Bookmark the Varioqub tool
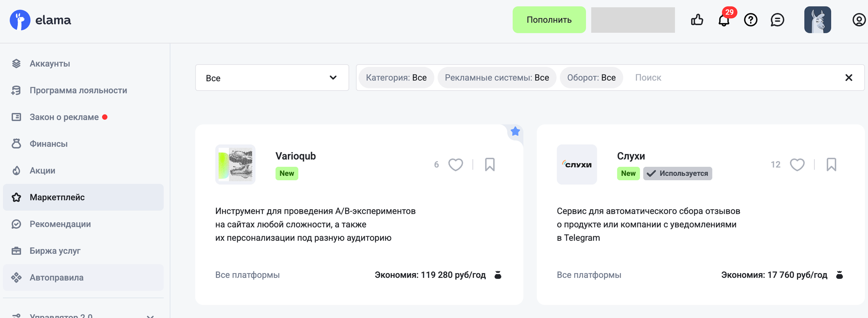This screenshot has height=318, width=868. click(490, 165)
